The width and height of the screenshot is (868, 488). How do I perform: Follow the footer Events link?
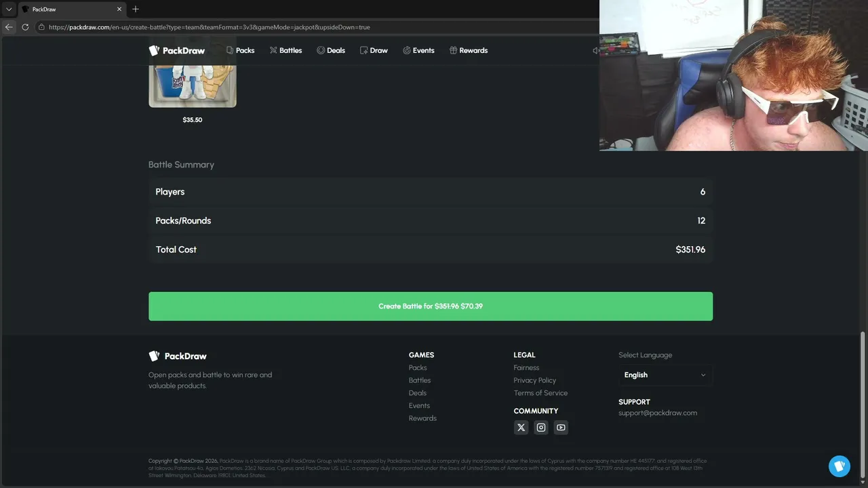click(420, 405)
